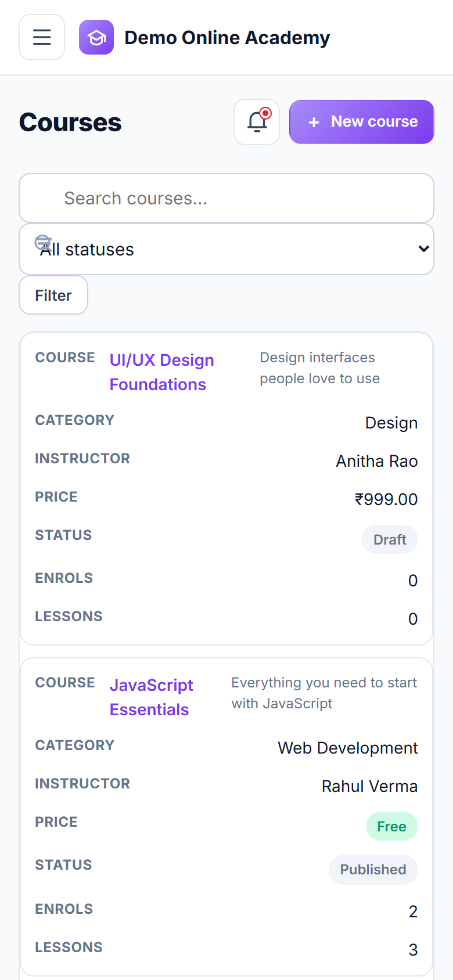Click instructor name Anitha Rao
The image size is (453, 980).
(x=377, y=461)
